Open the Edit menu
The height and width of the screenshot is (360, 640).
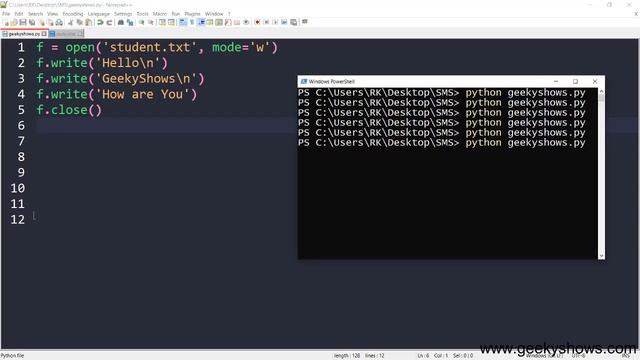pos(19,14)
